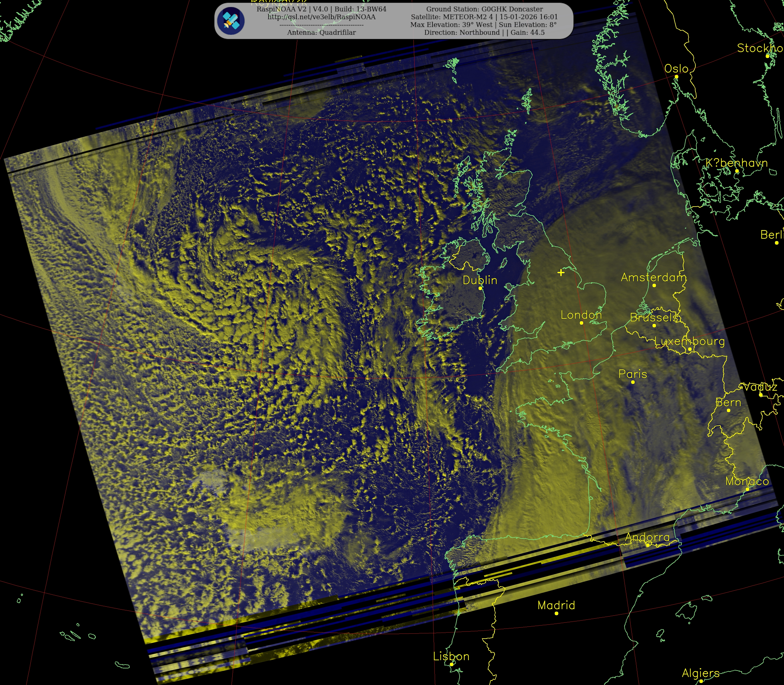
Task: Click the Monaco city label
Action: pos(747,481)
